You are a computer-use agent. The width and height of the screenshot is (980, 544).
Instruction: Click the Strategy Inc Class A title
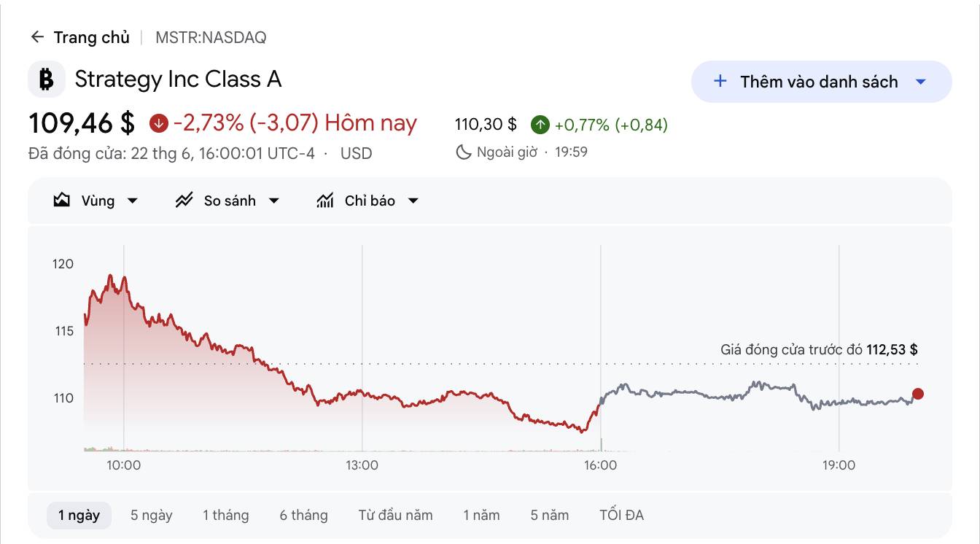click(178, 79)
